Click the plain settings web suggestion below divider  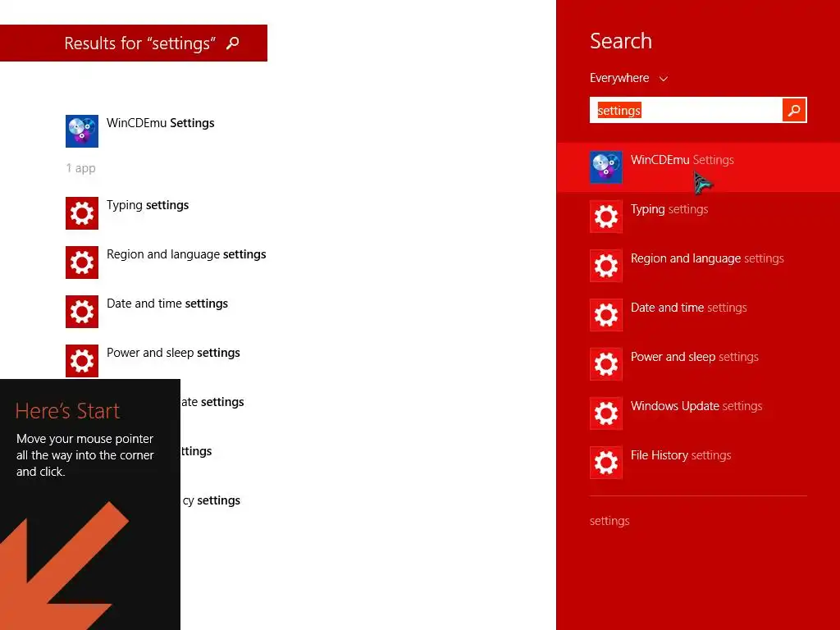[x=609, y=521]
